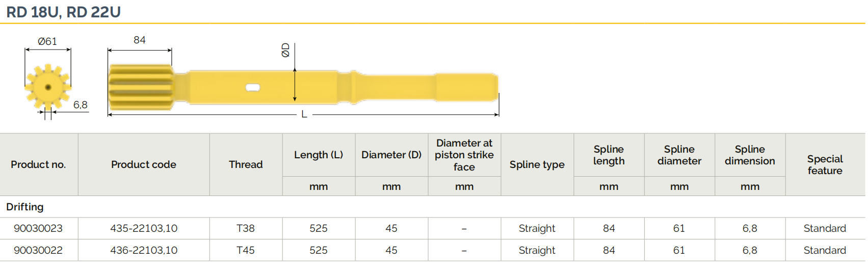Click the T45 thread cell
Image resolution: width=868 pixels, height=266 pixels.
pyautogui.click(x=246, y=250)
